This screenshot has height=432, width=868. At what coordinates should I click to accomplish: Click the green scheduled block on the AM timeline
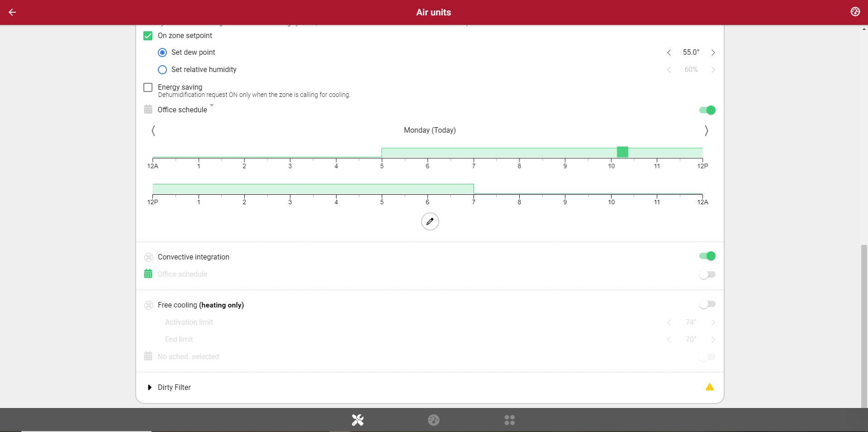(542, 153)
